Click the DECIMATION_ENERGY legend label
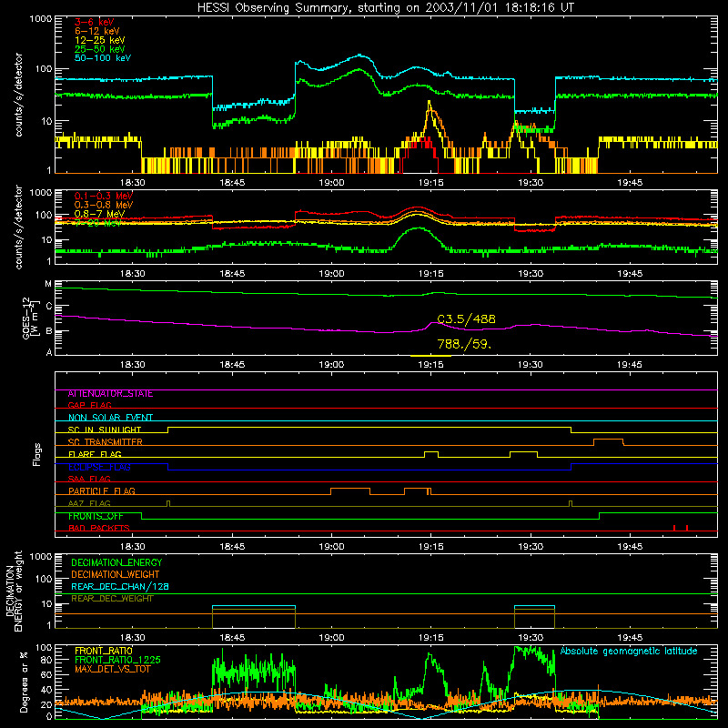 click(x=116, y=562)
